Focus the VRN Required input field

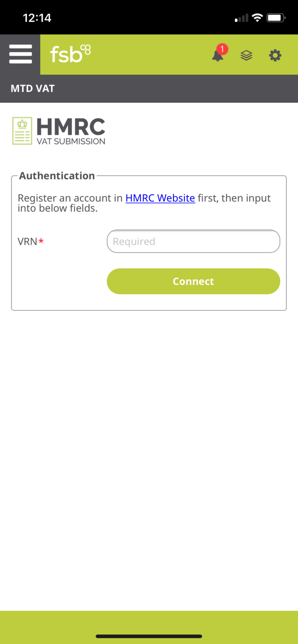click(194, 241)
